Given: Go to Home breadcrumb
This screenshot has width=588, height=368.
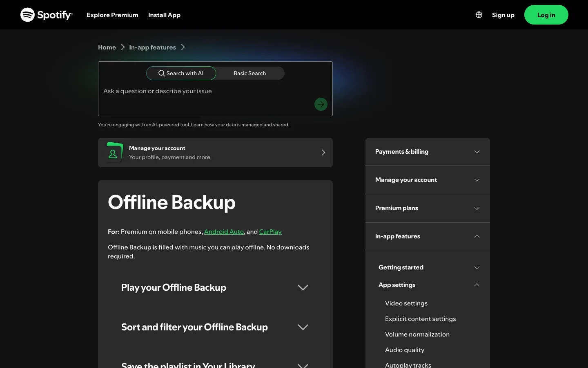Looking at the screenshot, I should point(107,47).
